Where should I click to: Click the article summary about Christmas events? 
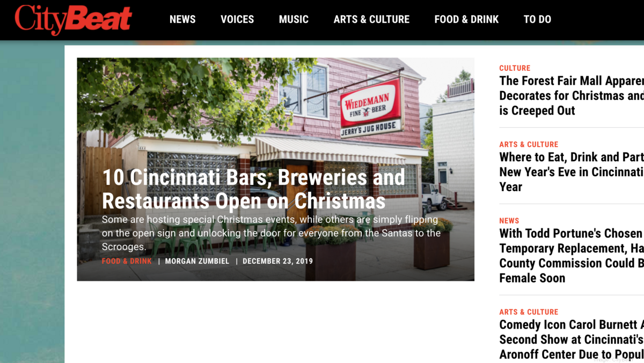point(271,233)
